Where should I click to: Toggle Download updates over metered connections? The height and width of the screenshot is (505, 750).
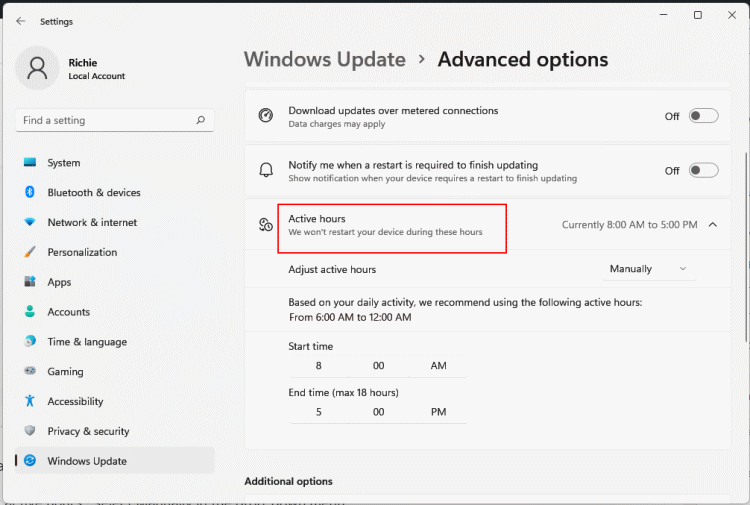tap(703, 116)
